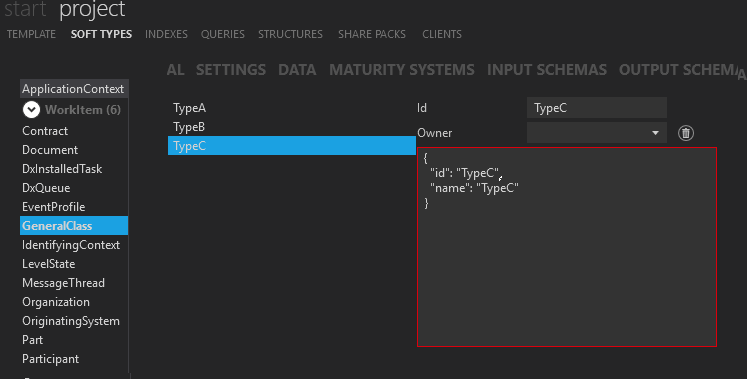Select DxQueue in the type list
The width and height of the screenshot is (747, 379).
(74, 188)
